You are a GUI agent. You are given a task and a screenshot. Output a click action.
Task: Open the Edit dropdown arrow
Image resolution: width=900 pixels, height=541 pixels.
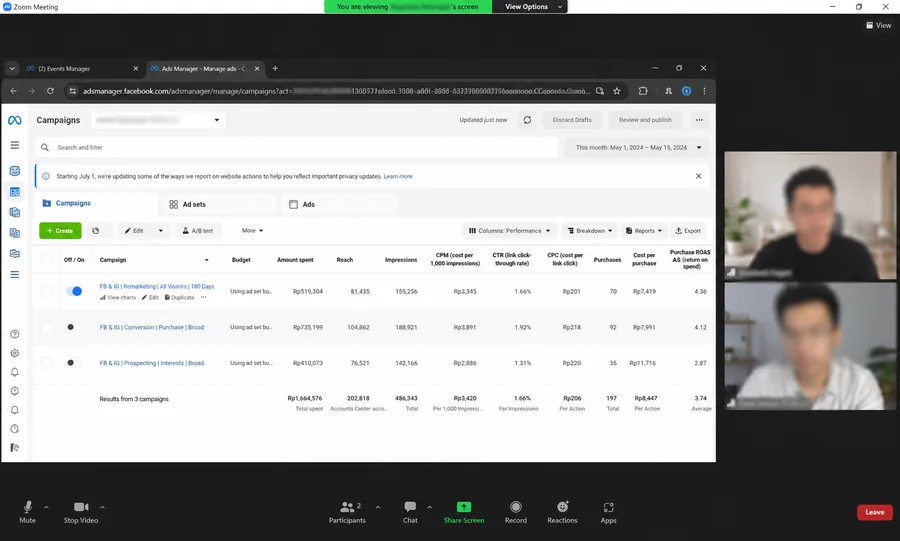click(161, 231)
